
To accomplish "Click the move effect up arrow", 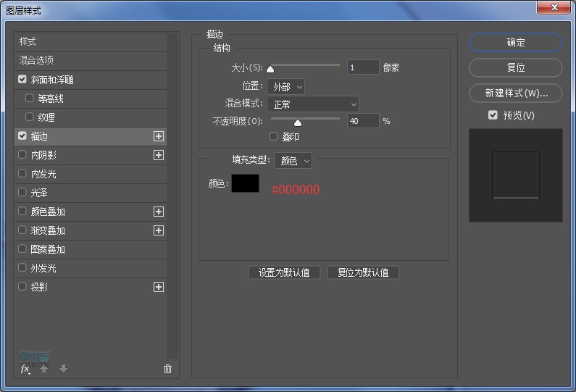I will pos(44,369).
